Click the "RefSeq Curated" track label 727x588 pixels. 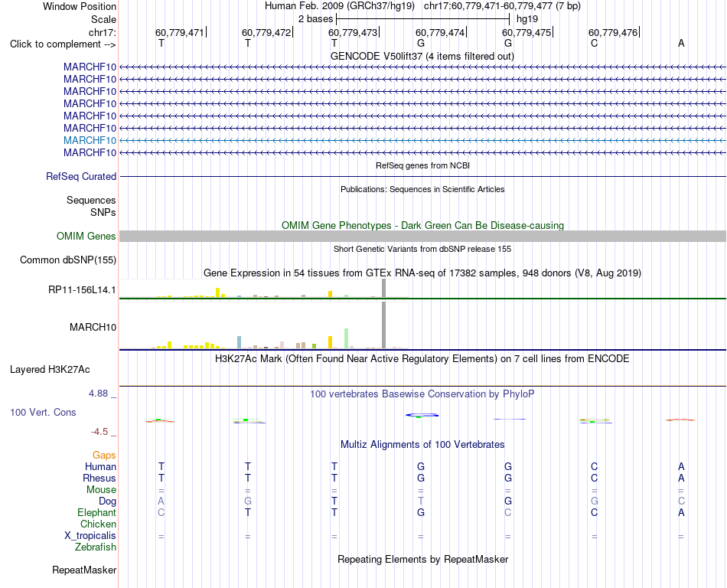click(x=81, y=177)
